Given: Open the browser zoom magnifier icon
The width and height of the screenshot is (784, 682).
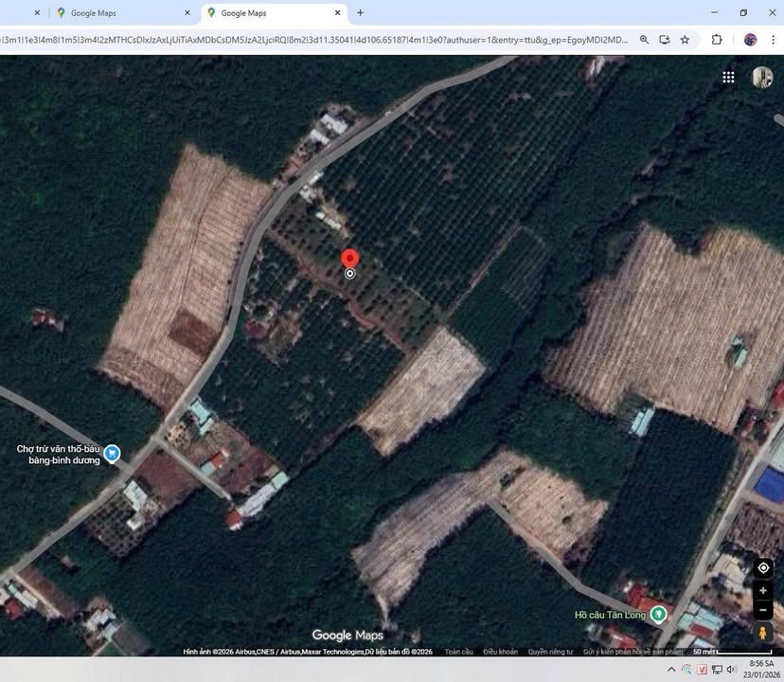Looking at the screenshot, I should (644, 40).
